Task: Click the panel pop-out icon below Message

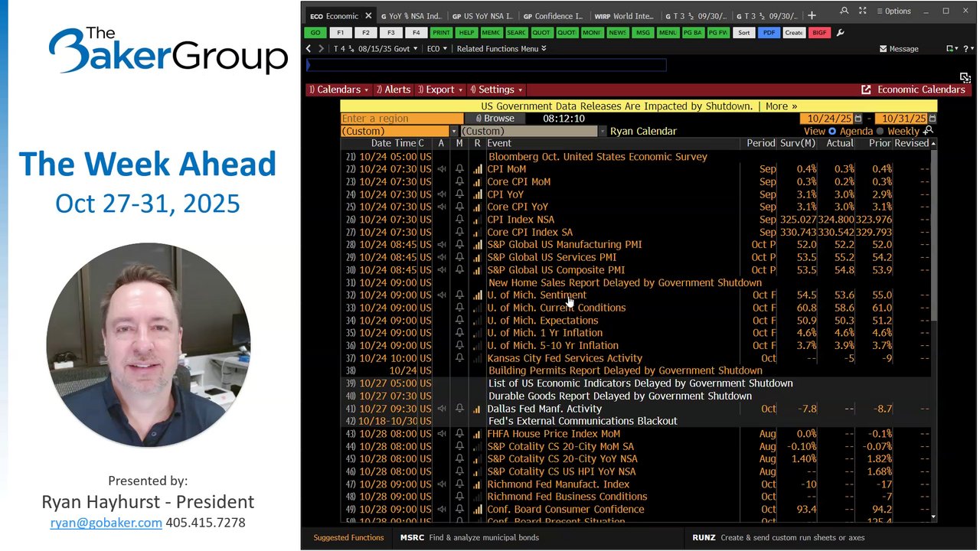Action: (965, 77)
